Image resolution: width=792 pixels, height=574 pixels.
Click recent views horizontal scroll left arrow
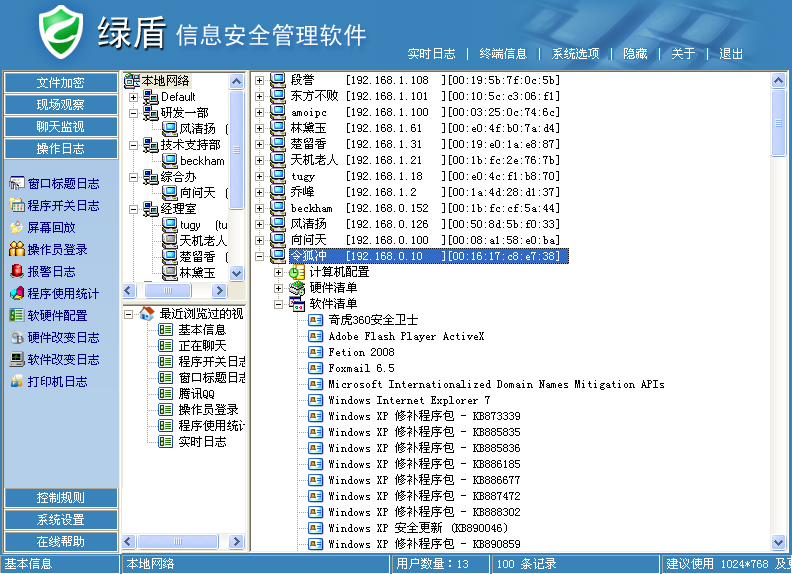(x=128, y=542)
